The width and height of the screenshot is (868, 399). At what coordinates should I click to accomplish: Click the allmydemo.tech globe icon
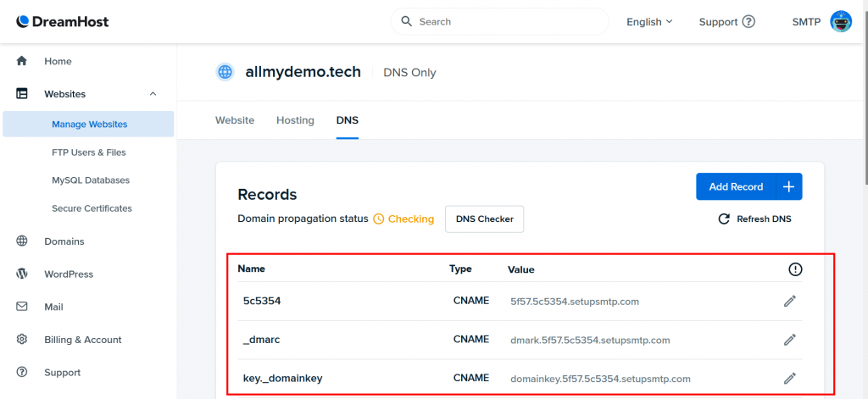[225, 72]
